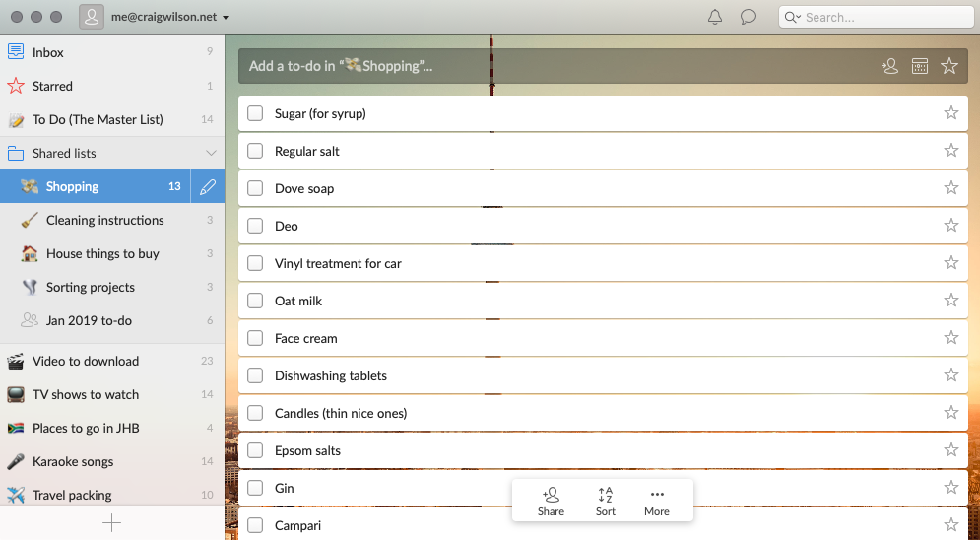980x540 pixels.
Task: Click the plus icon to create list
Action: click(x=112, y=523)
